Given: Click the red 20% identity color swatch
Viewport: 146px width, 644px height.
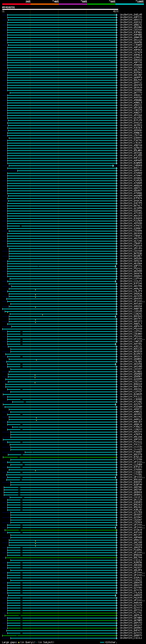Looking at the screenshot, I should tap(16, 4).
